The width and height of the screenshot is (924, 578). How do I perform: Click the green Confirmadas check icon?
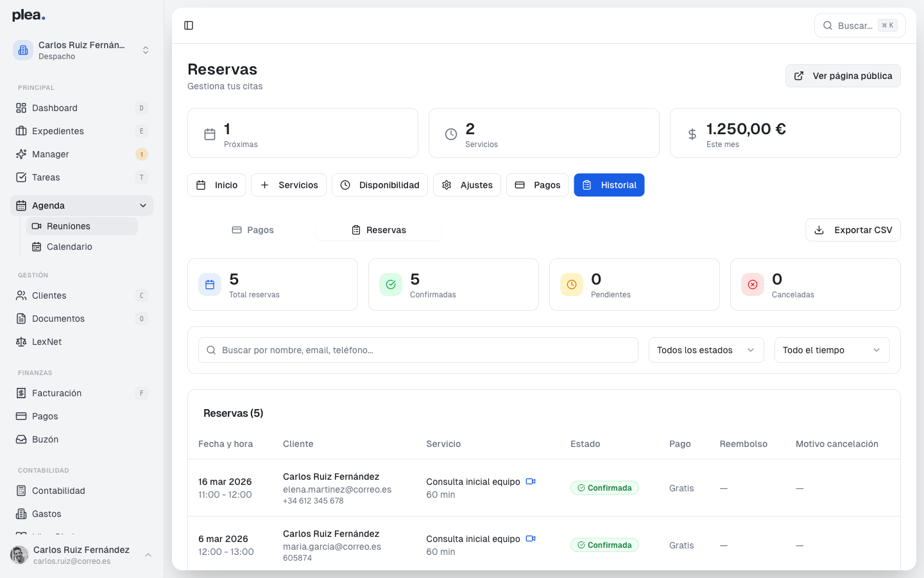click(x=391, y=285)
